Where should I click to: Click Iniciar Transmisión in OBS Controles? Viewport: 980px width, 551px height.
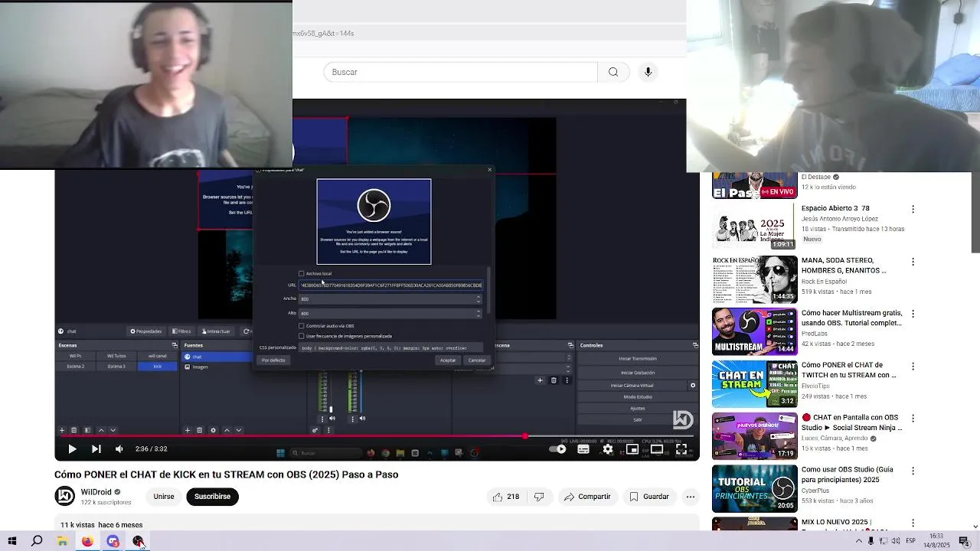tap(638, 358)
